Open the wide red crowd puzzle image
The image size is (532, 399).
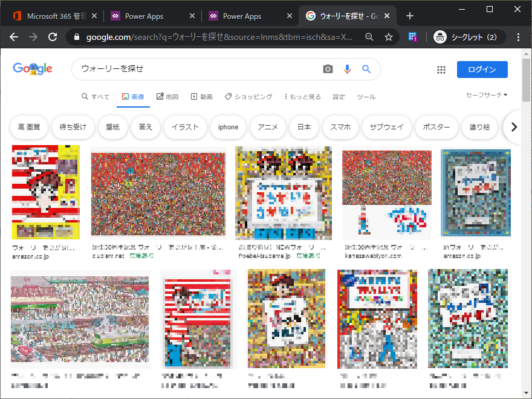[158, 193]
